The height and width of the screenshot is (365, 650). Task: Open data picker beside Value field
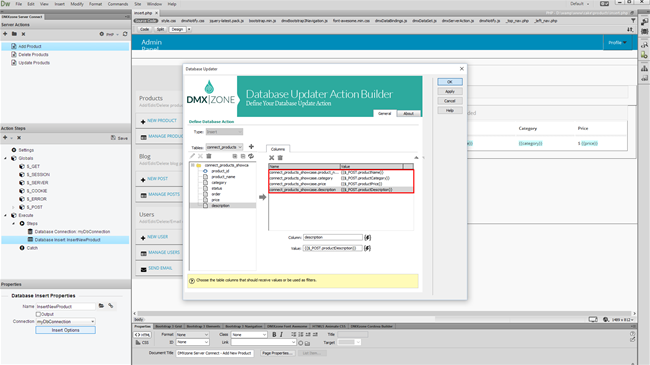click(367, 248)
